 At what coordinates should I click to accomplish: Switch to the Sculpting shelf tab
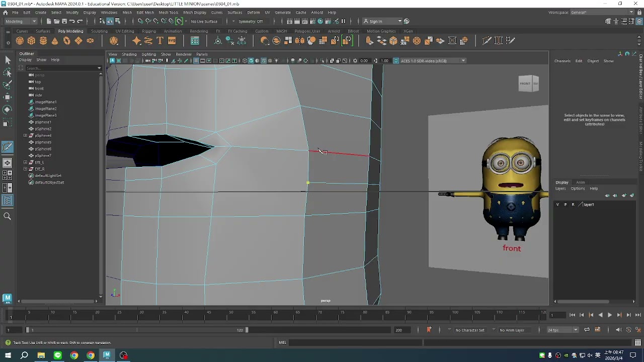[99, 31]
